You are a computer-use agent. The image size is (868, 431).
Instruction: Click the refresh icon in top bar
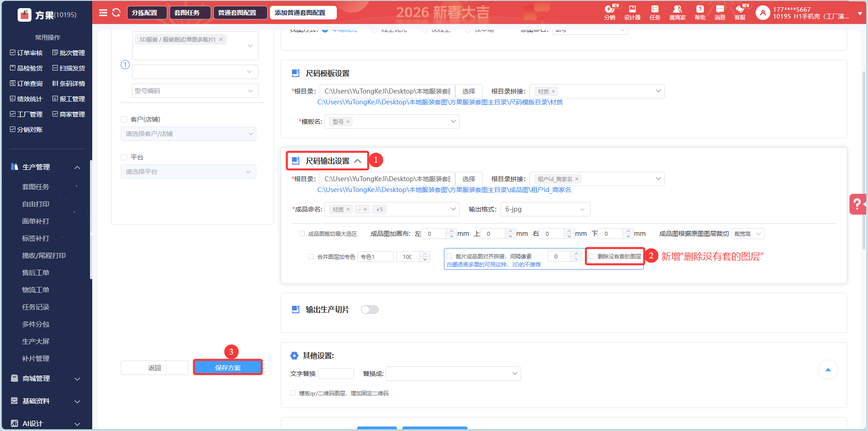tap(116, 13)
